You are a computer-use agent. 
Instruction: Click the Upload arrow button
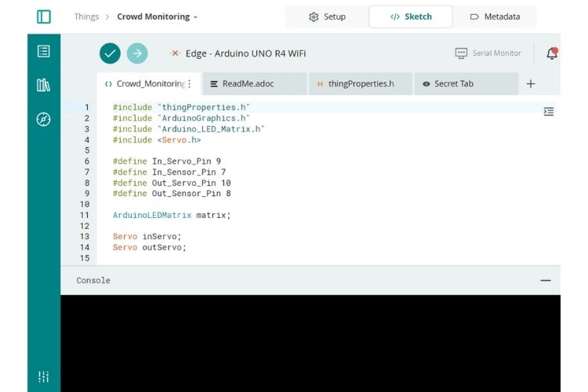click(x=137, y=53)
